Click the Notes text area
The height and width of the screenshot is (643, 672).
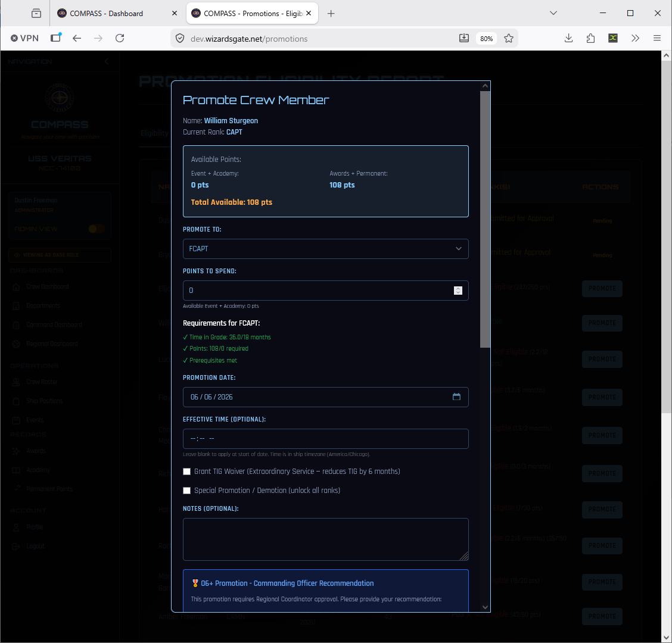325,539
